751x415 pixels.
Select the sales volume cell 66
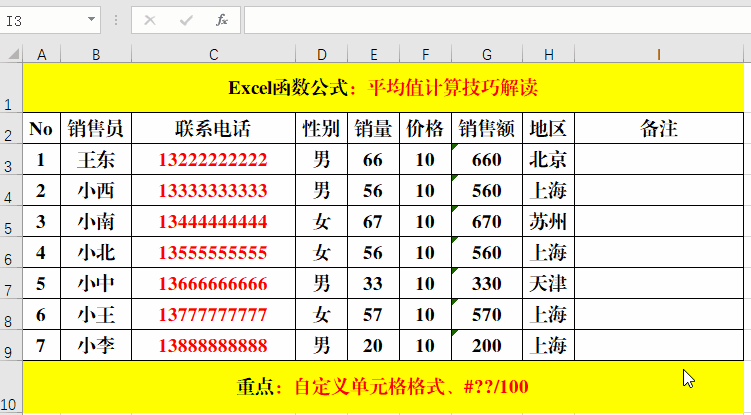(374, 159)
